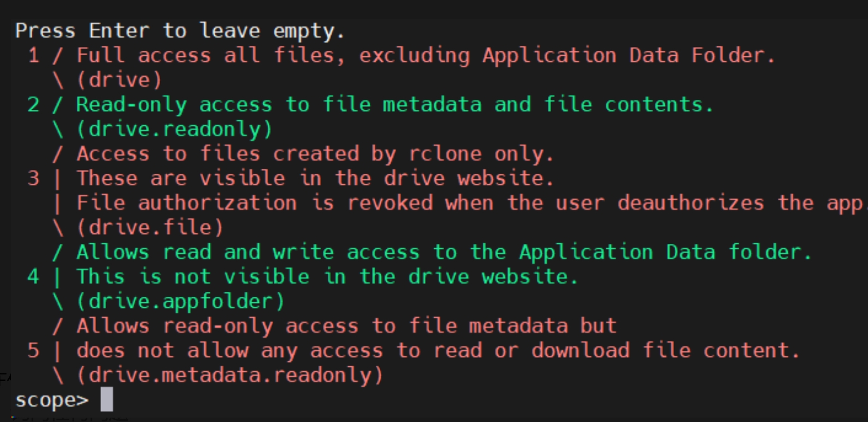
Task: Click 'These are visible in the drive website' line
Action: [x=315, y=178]
